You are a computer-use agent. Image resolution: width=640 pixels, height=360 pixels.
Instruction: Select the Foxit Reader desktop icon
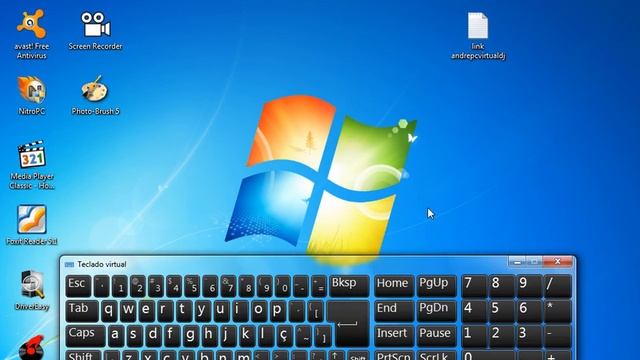31,225
